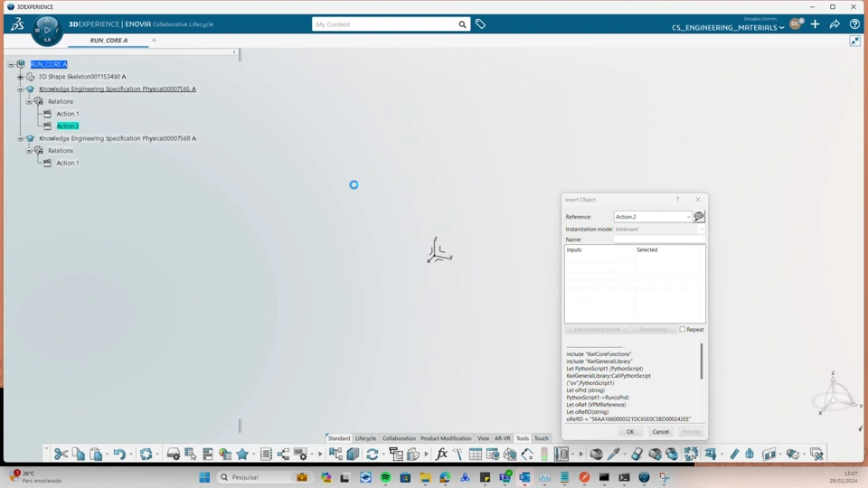The height and width of the screenshot is (488, 868).
Task: Open the Reference Action.2 dropdown
Action: 688,217
